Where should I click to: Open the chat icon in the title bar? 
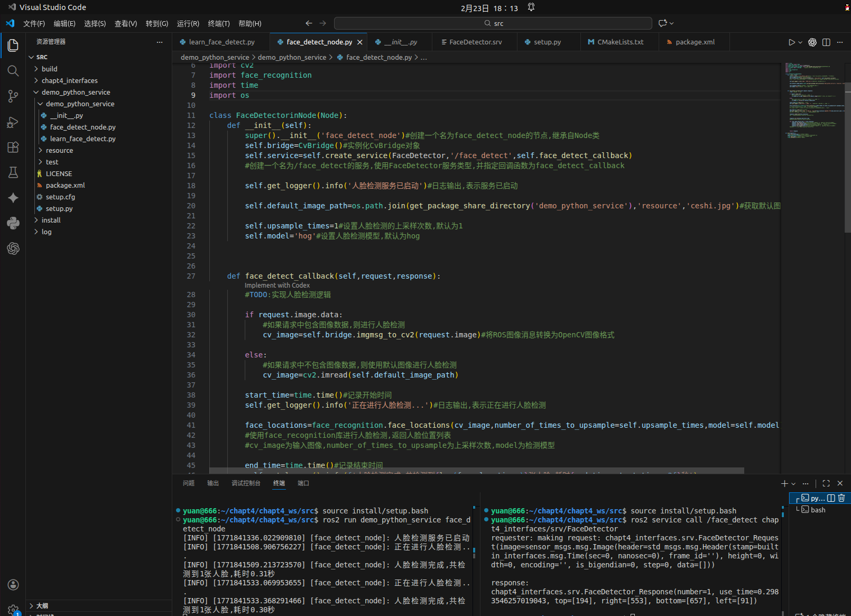click(x=663, y=23)
